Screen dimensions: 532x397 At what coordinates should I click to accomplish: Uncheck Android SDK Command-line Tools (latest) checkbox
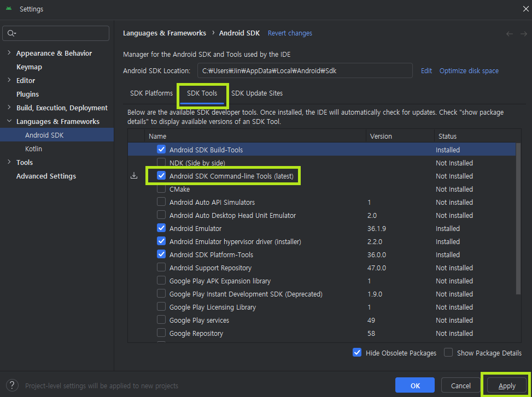pyautogui.click(x=161, y=175)
